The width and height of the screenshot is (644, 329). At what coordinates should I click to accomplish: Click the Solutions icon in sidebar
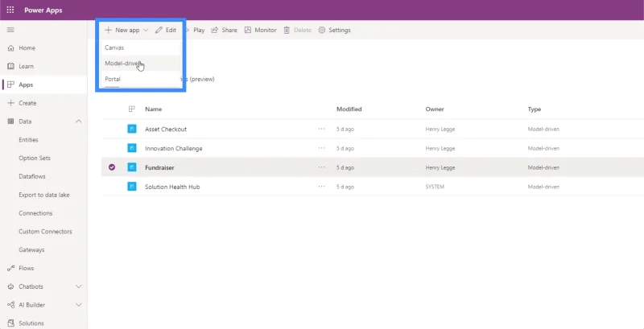click(11, 323)
